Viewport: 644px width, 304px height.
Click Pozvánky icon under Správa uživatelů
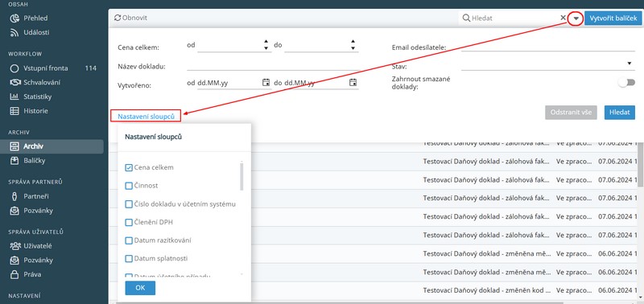(x=14, y=260)
